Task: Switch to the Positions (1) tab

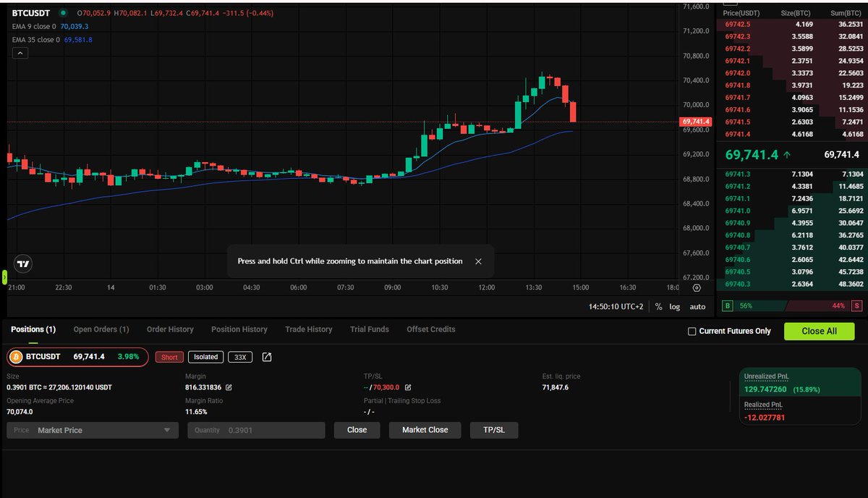Action: (x=33, y=329)
